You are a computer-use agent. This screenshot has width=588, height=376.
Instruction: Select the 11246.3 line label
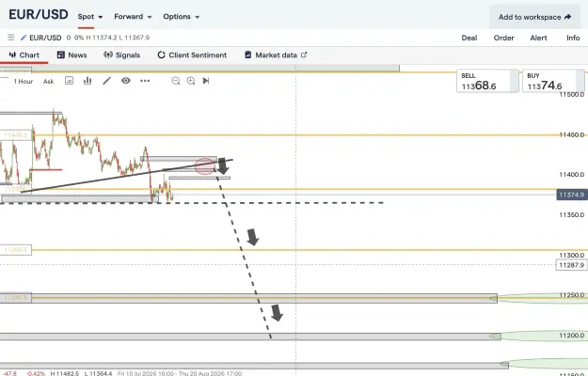point(16,298)
